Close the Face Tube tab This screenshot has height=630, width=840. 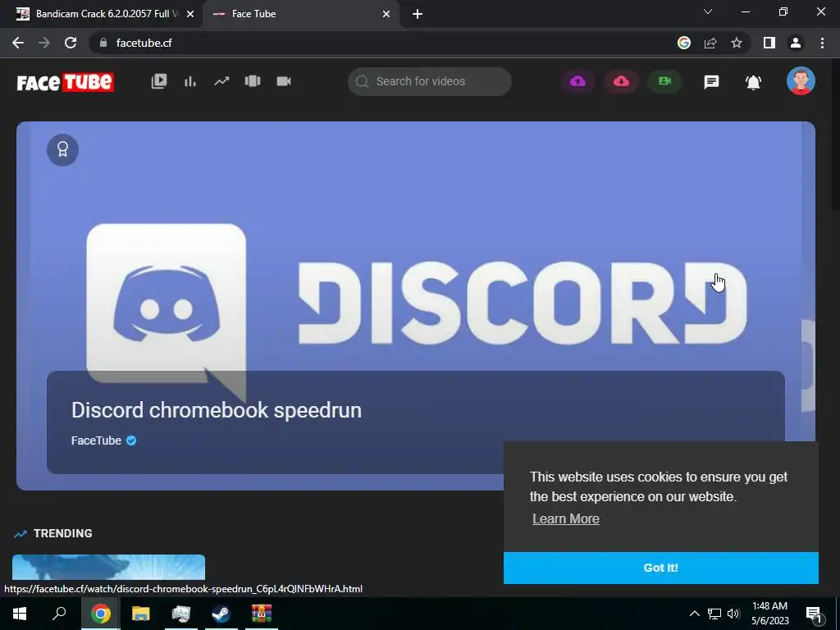pos(386,14)
